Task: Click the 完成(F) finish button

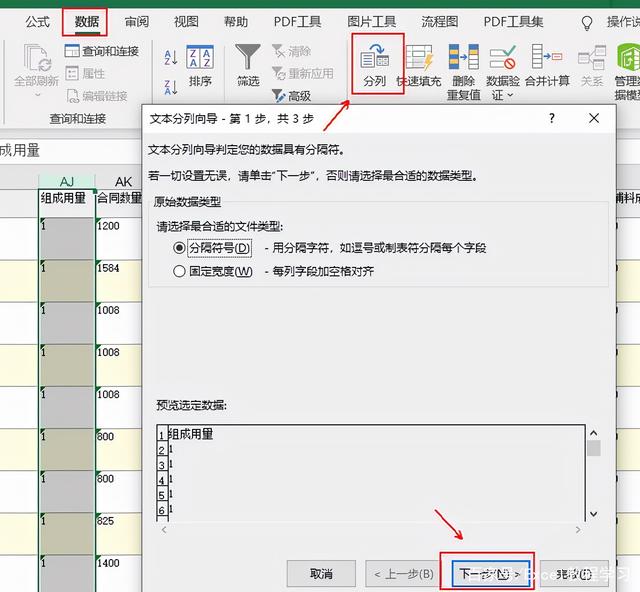Action: (574, 574)
